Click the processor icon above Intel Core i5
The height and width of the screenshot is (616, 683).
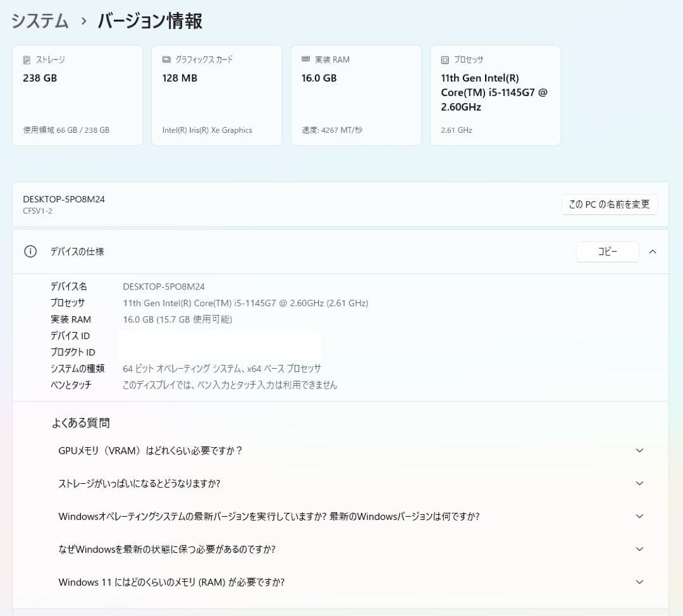coord(444,59)
